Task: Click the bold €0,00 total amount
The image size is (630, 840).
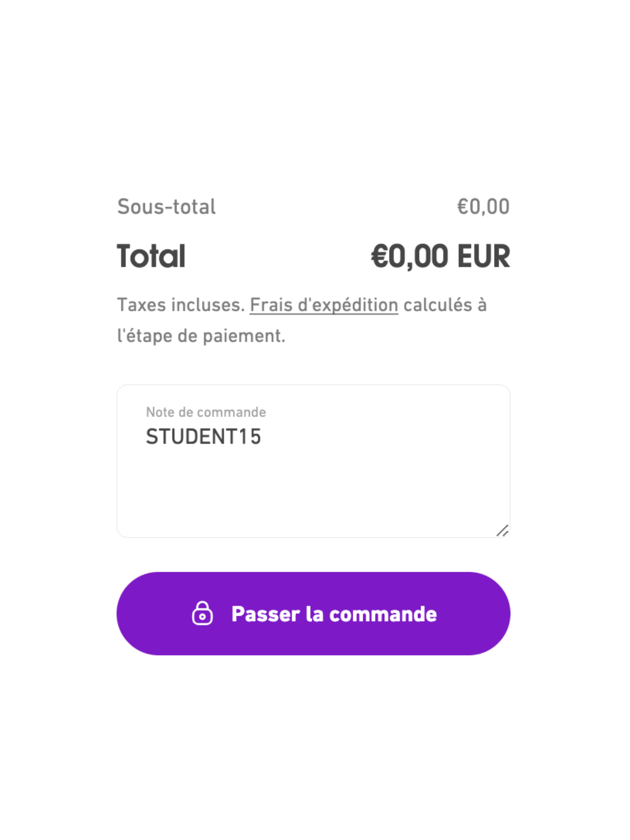Action: (x=409, y=256)
